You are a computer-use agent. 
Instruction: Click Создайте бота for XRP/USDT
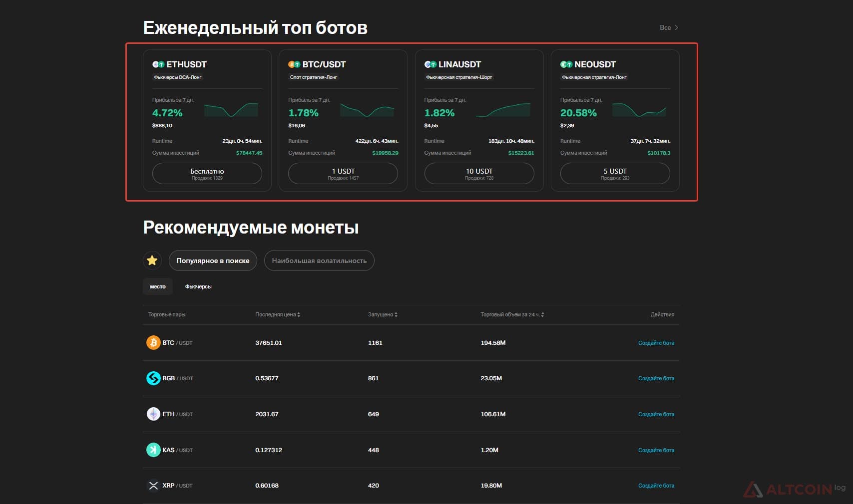tap(656, 486)
